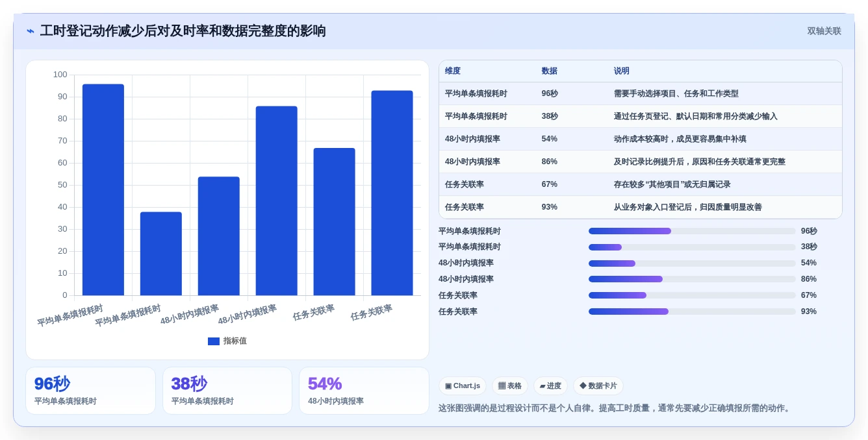Select the footer note starting 这张图强调的是过程设计

pyautogui.click(x=616, y=408)
